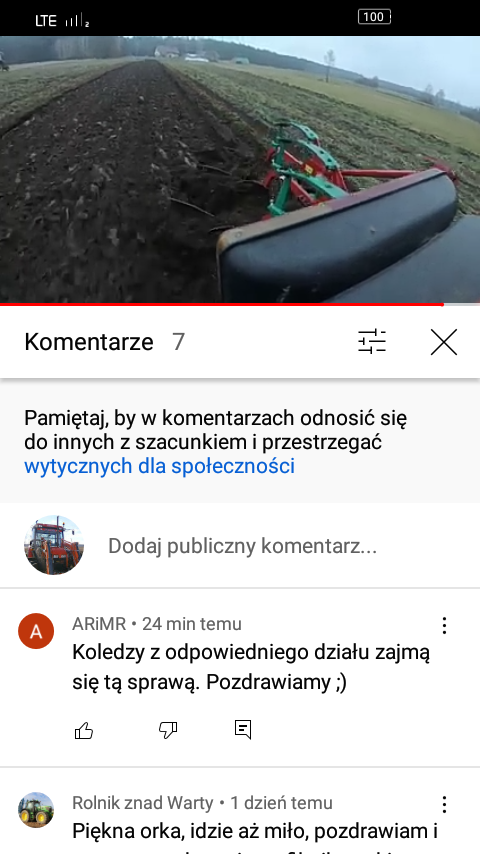Tap your red tractor profile picture
Image resolution: width=480 pixels, height=854 pixels.
53,545
